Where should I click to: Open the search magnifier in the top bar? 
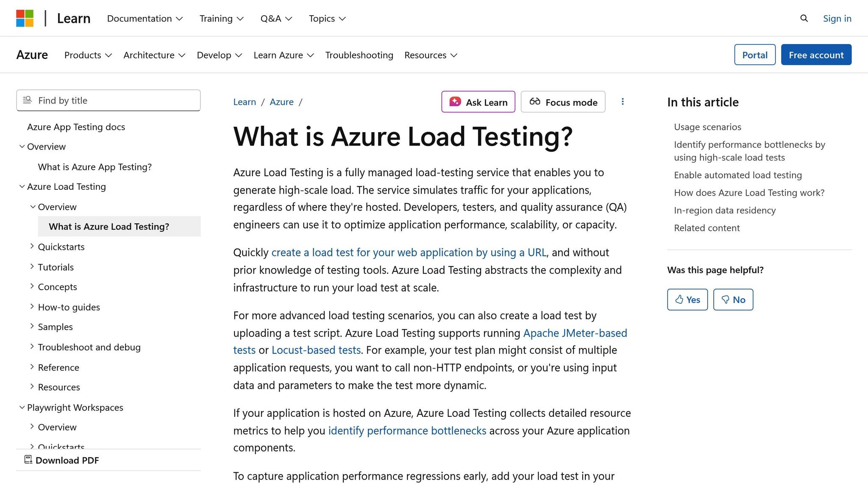tap(804, 18)
